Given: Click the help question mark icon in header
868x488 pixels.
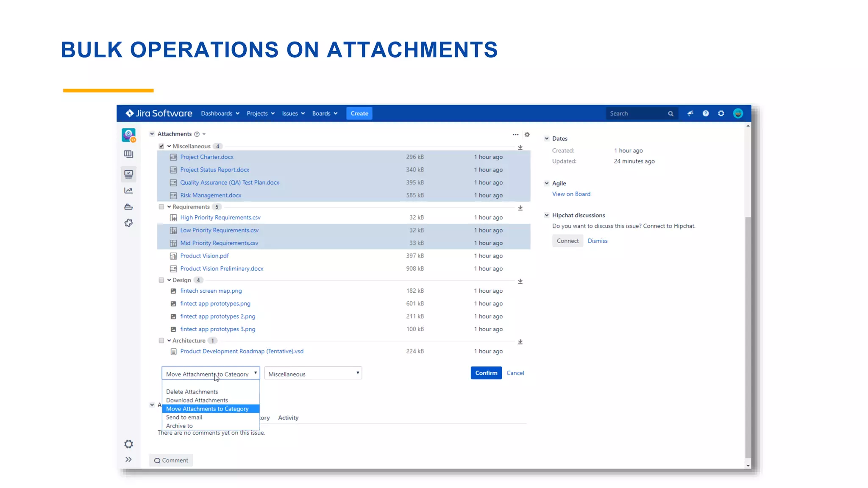Looking at the screenshot, I should (x=705, y=114).
